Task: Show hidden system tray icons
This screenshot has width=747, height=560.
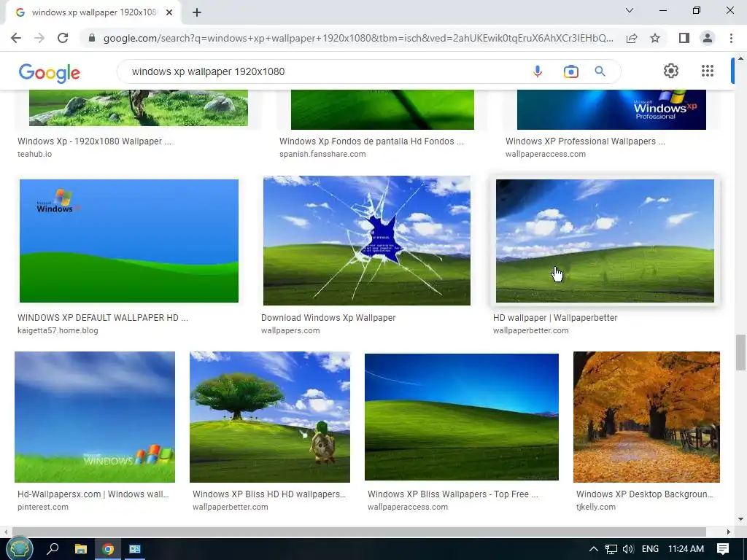Action: pos(594,549)
